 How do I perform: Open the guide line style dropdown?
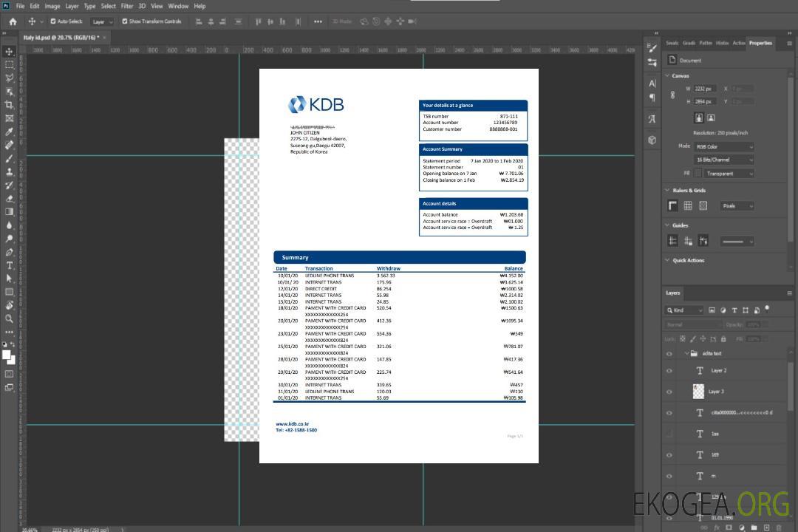click(x=737, y=242)
